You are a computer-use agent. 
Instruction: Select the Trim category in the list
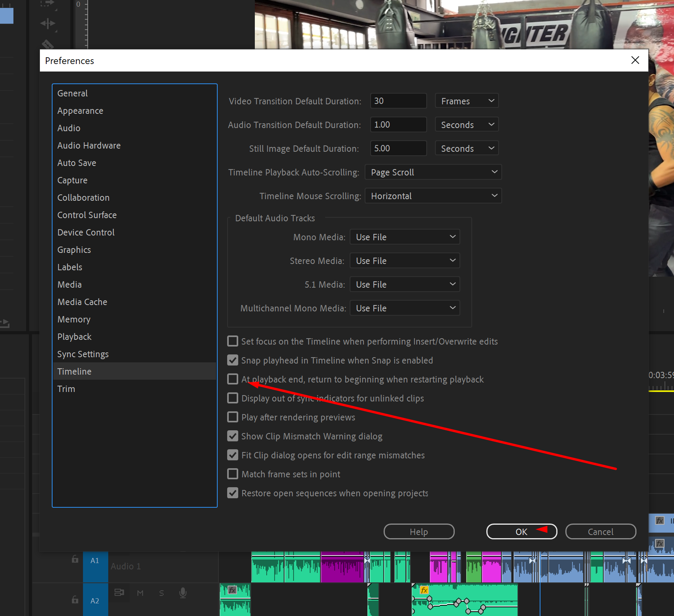(135, 389)
